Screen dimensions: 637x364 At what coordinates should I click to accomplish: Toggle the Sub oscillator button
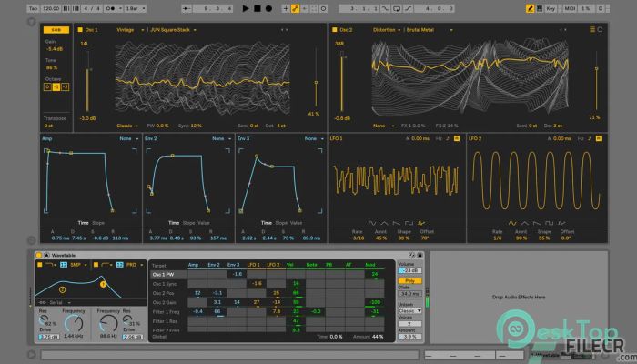pos(56,30)
